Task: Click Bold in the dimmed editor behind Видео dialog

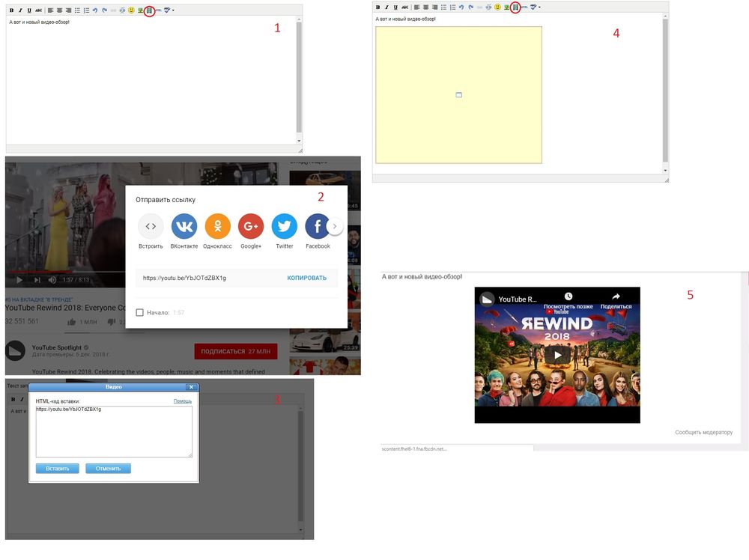Action: (x=13, y=399)
